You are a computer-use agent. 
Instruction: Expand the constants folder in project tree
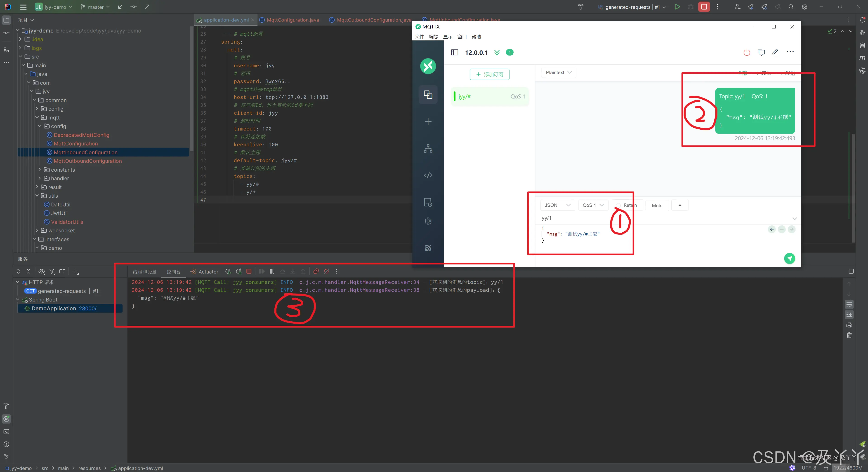(40, 170)
